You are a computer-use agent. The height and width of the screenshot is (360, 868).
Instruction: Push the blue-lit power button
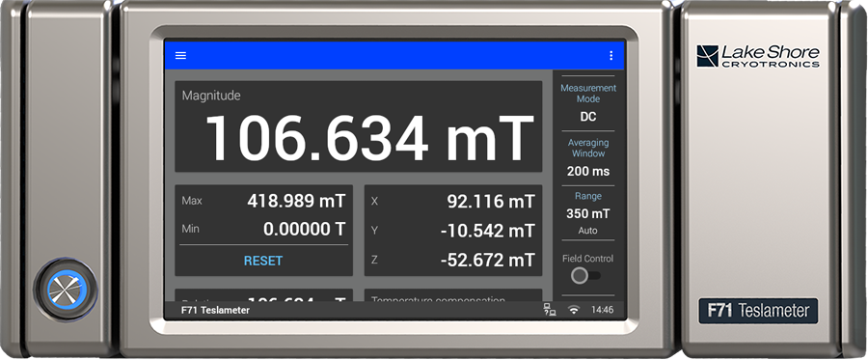[66, 290]
